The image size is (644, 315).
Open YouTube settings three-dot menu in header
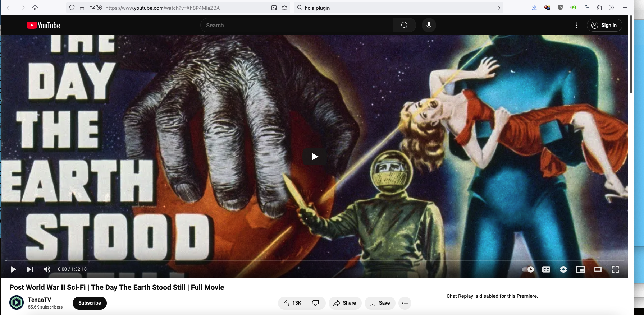pos(577,25)
